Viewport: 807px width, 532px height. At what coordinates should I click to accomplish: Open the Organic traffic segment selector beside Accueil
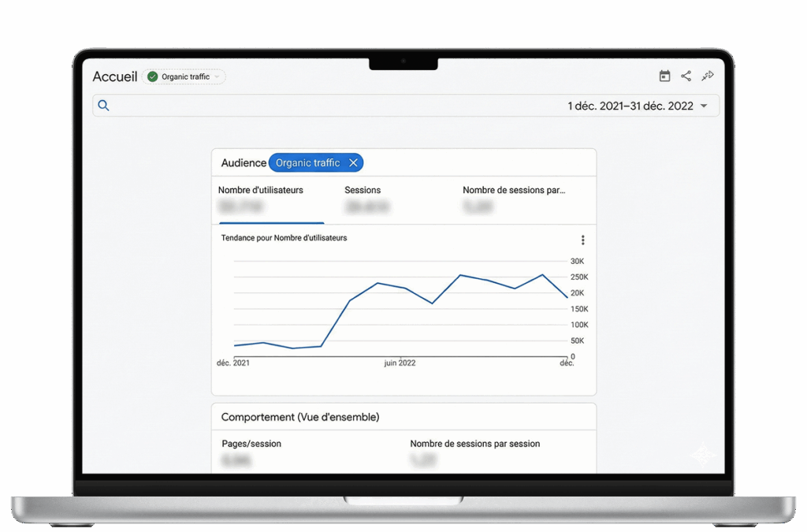(184, 76)
